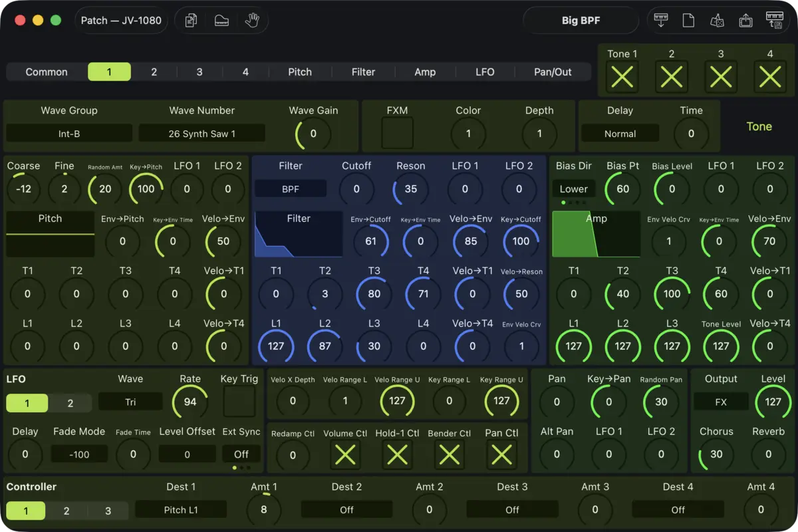Create a new patch with blank page icon
This screenshot has height=532, width=798.
tap(689, 21)
